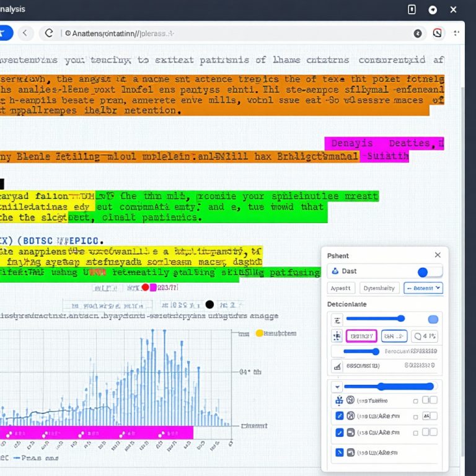Click the magenta band under the bar chart
This screenshot has height=476, width=476.
[x=97, y=433]
